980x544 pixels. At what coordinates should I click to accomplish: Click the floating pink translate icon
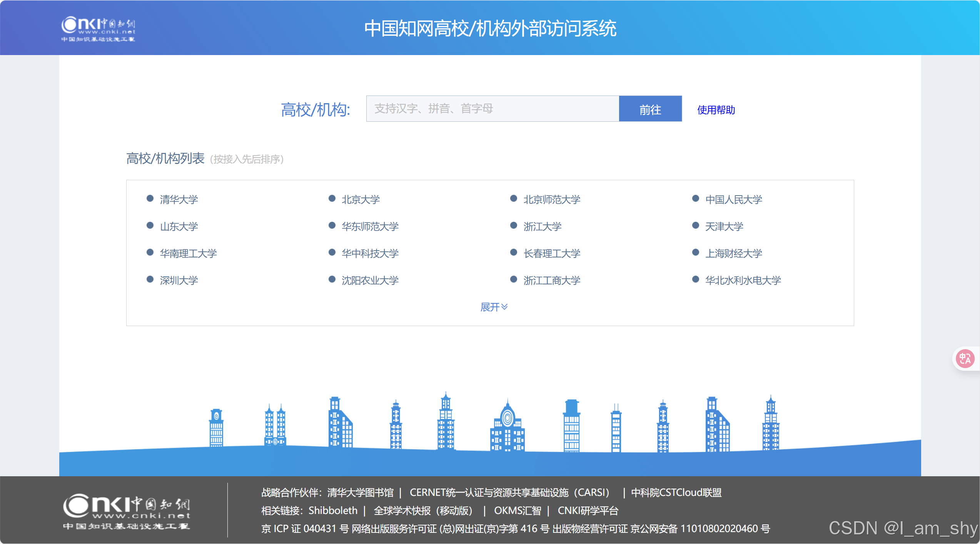[x=965, y=359]
